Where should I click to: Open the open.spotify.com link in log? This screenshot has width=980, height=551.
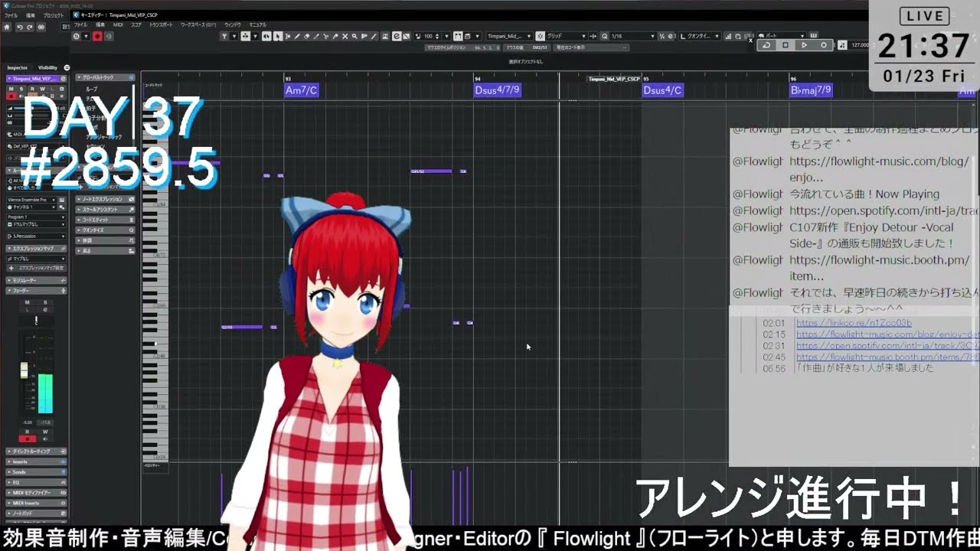click(887, 345)
